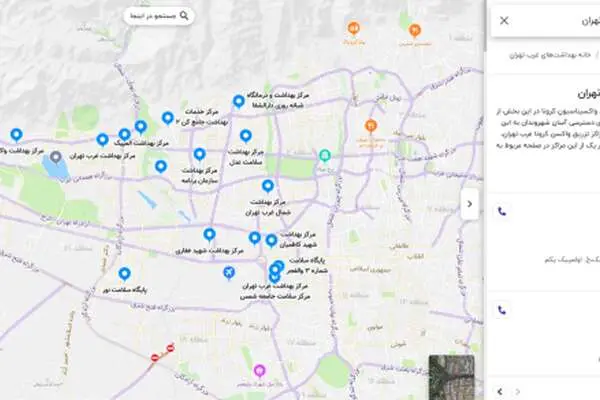Collapse the side panel with the chevron tab
This screenshot has width=600, height=400.
click(470, 204)
